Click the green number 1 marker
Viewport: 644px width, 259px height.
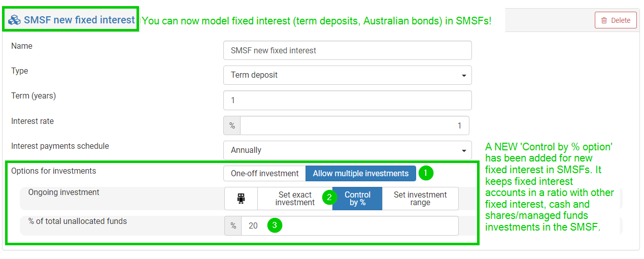pos(426,173)
